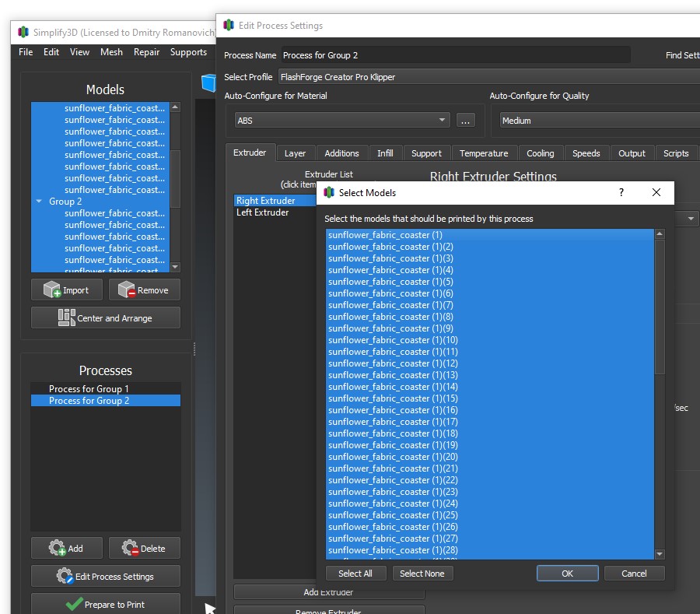
Task: Click the Process Name input field
Action: pos(456,55)
